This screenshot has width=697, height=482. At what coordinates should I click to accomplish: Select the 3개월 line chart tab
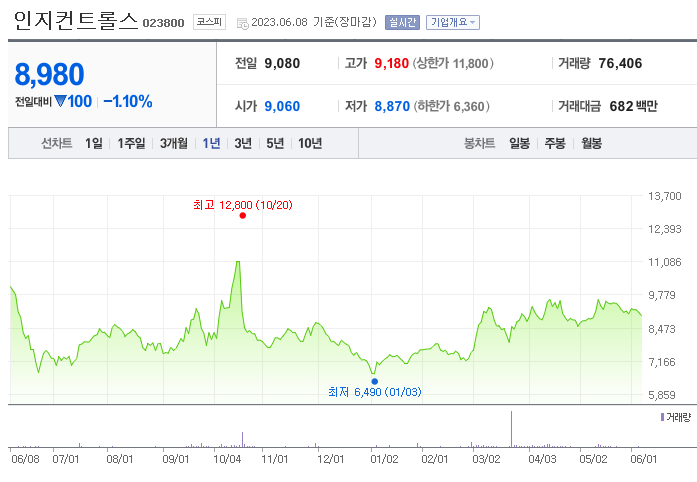(x=174, y=143)
